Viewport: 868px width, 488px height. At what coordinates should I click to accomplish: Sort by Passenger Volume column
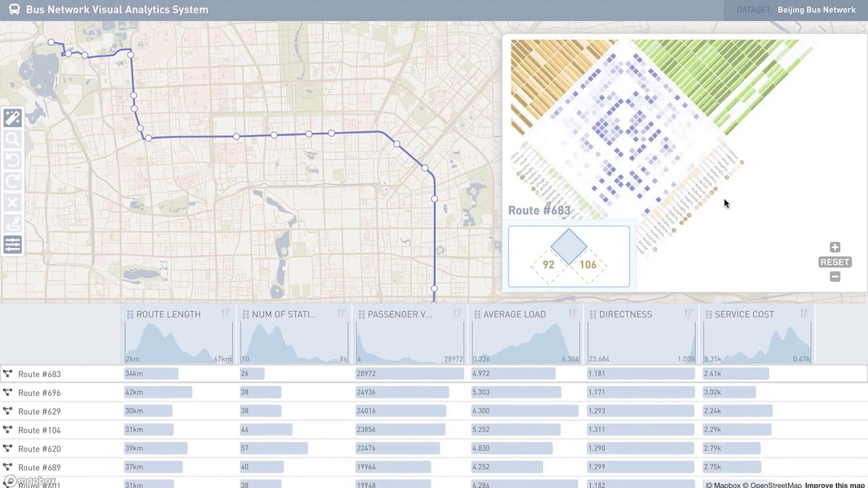tap(457, 314)
